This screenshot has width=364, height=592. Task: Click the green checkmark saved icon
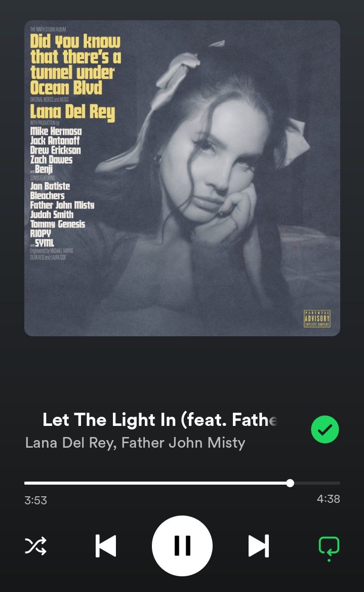point(325,429)
